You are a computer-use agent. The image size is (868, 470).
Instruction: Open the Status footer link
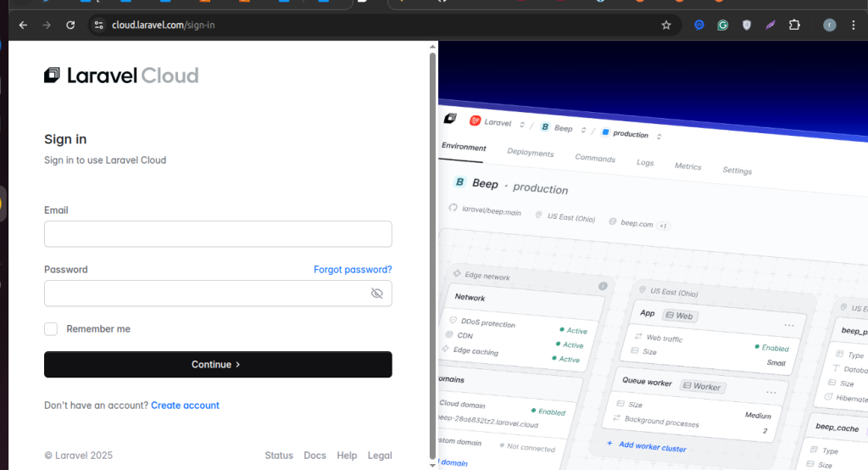click(x=279, y=455)
